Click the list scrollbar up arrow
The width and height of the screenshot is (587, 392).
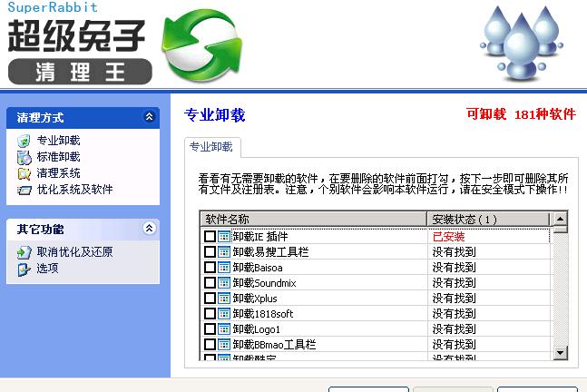point(561,219)
